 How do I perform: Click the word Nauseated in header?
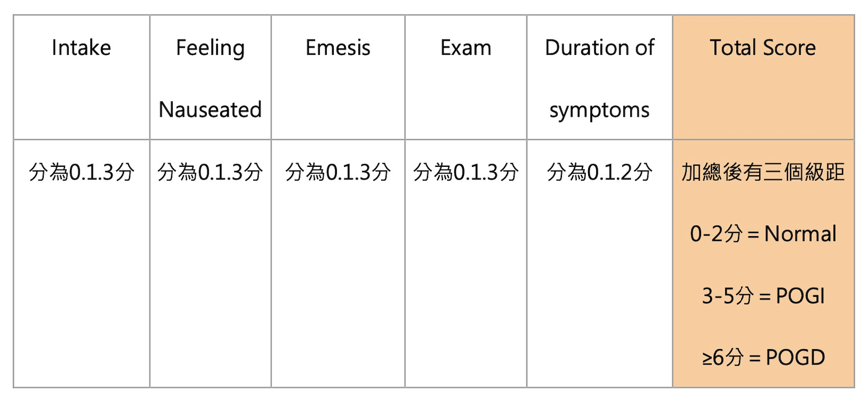210,110
